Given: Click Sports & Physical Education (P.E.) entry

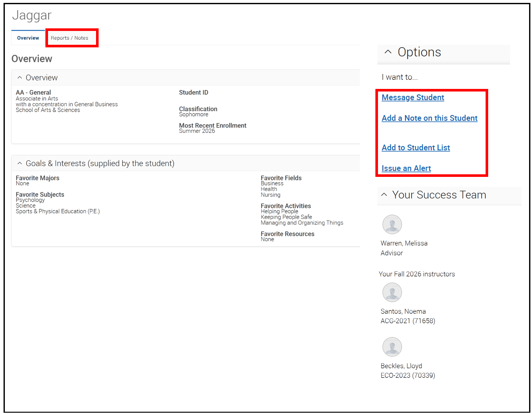Looking at the screenshot, I should [58, 211].
